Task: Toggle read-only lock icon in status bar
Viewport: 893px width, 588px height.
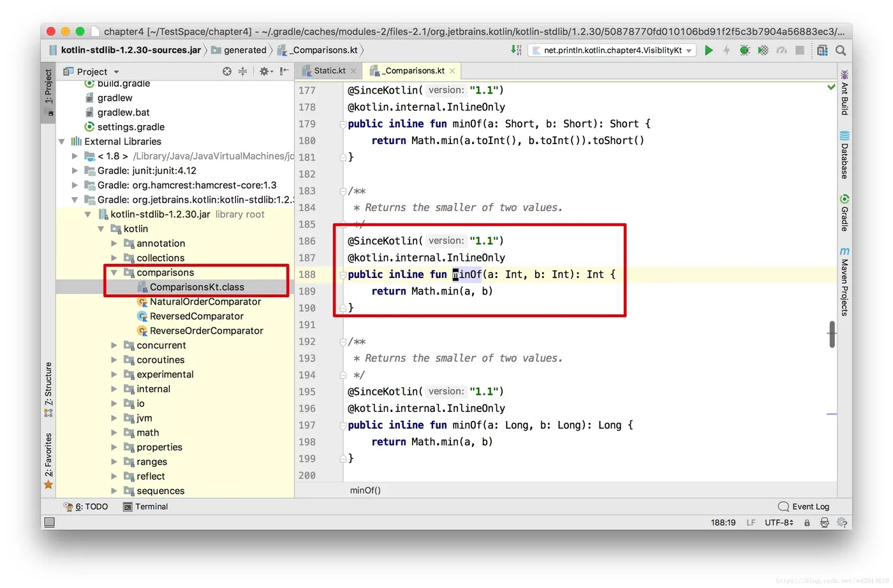Action: click(x=807, y=523)
